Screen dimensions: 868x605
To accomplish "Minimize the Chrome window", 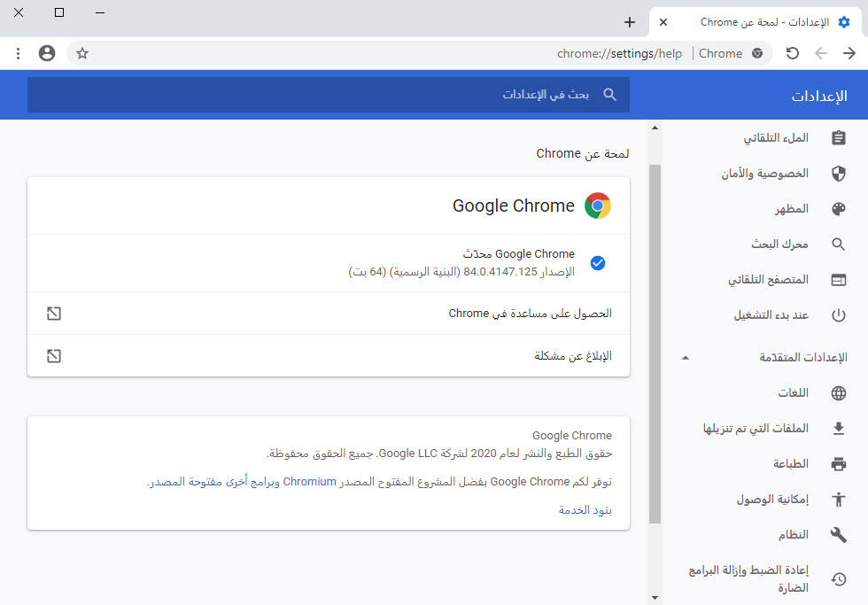I will [x=99, y=12].
